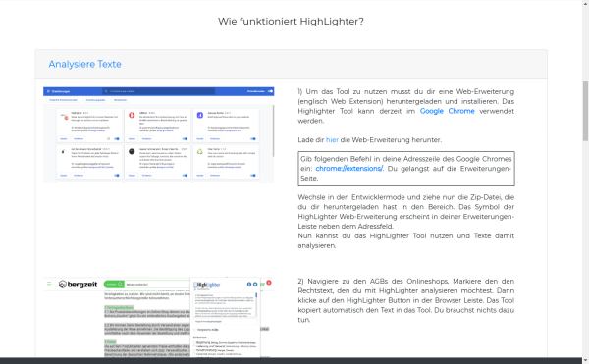Click the green recycle extension icon

point(200,152)
